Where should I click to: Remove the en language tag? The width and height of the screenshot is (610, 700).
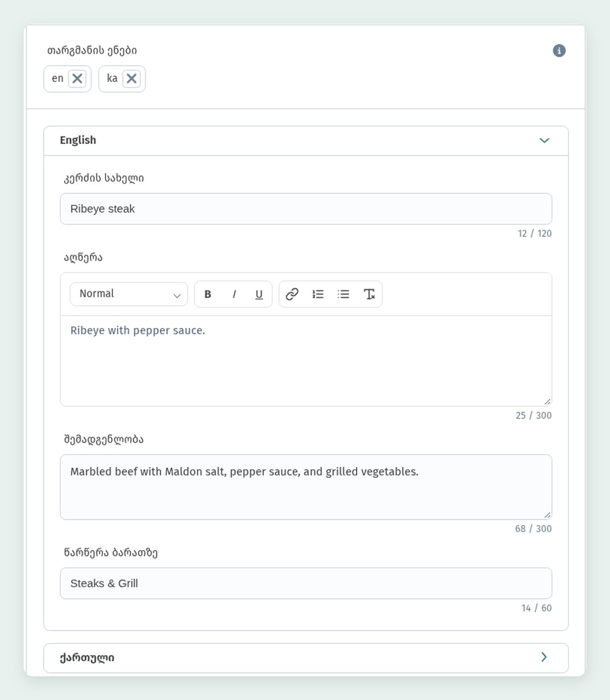click(77, 79)
